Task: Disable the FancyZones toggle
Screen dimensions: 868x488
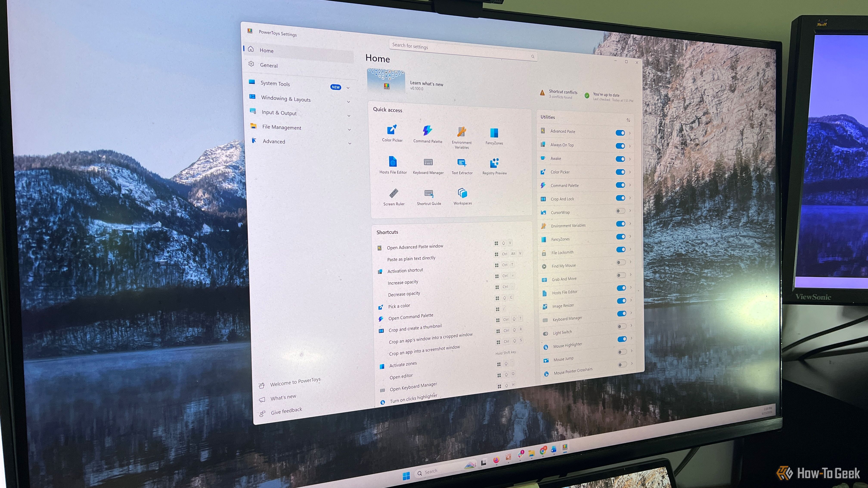Action: point(621,237)
